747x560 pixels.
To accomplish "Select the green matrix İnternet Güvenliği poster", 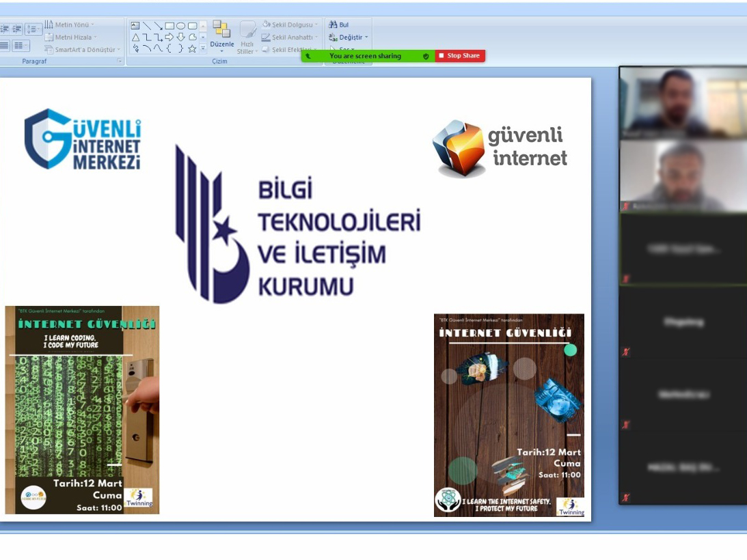I will click(x=83, y=410).
